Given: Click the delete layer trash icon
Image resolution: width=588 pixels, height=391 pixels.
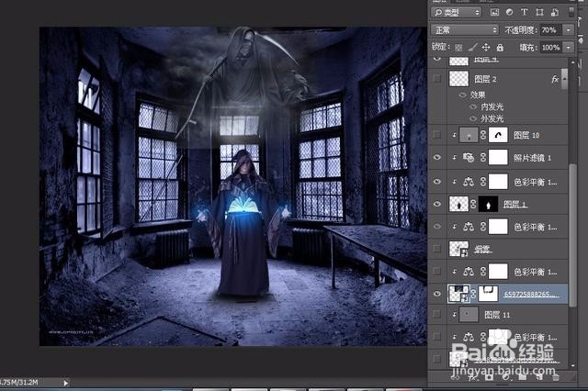Looking at the screenshot, I should 555,377.
